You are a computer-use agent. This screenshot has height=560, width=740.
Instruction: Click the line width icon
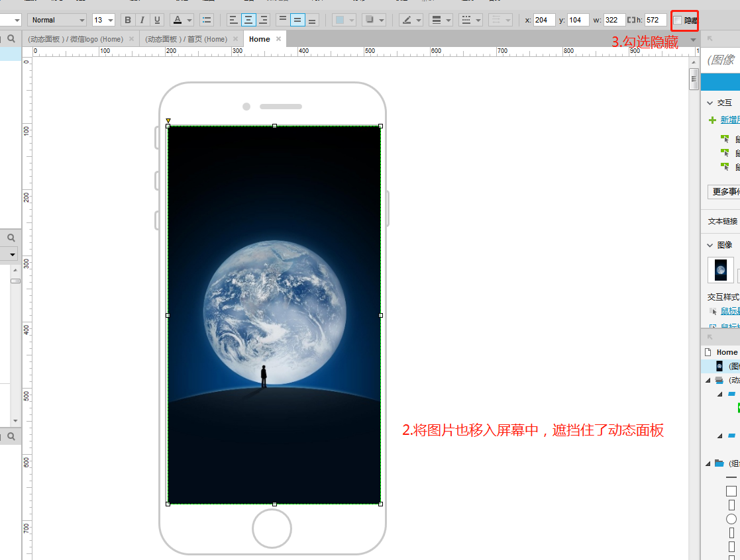[x=437, y=20]
